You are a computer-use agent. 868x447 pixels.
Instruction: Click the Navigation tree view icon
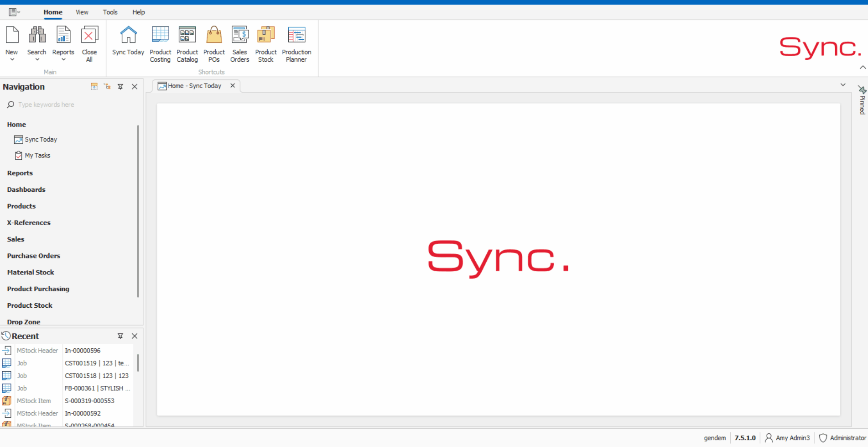[x=107, y=86]
